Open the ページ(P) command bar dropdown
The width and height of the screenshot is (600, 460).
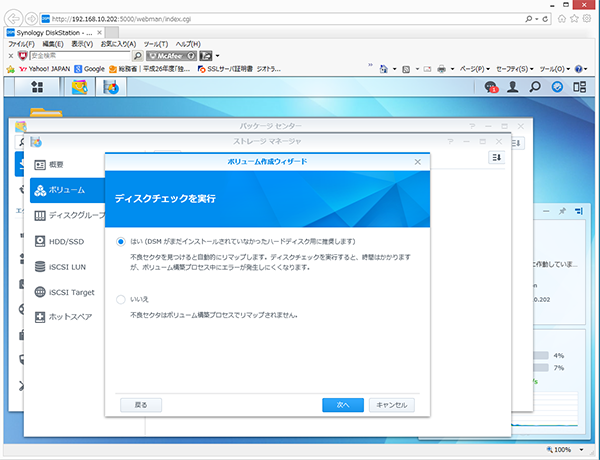pyautogui.click(x=474, y=69)
